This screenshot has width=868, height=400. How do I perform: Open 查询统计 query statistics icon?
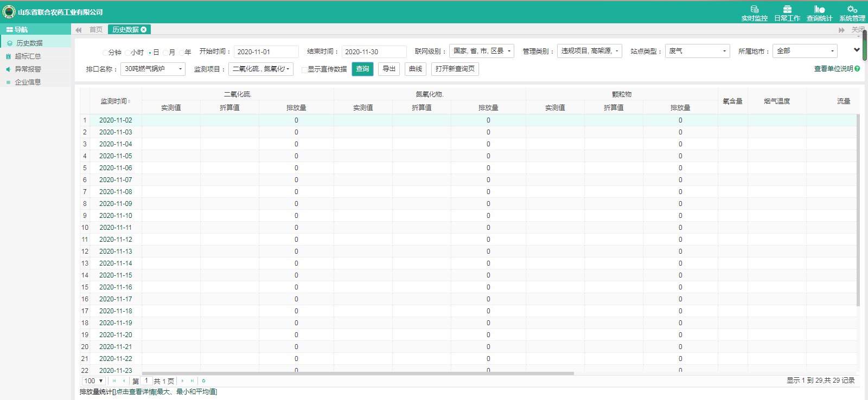coord(819,10)
